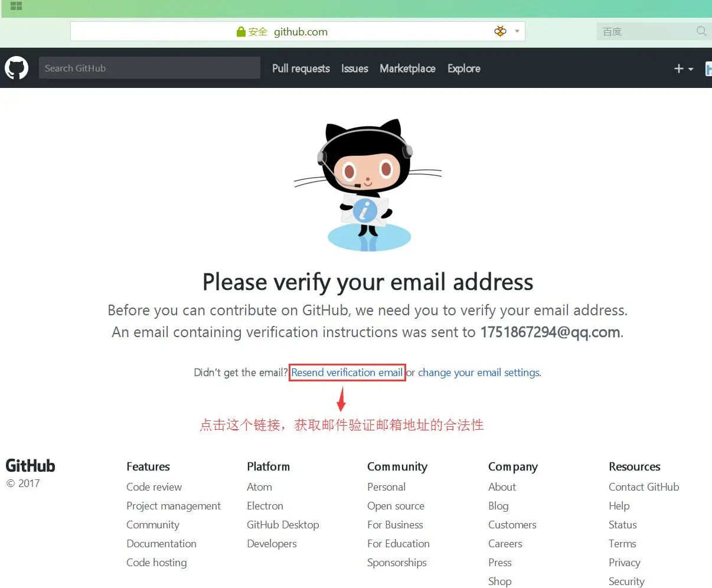Click Resend verification email link
The image size is (712, 588).
point(347,373)
